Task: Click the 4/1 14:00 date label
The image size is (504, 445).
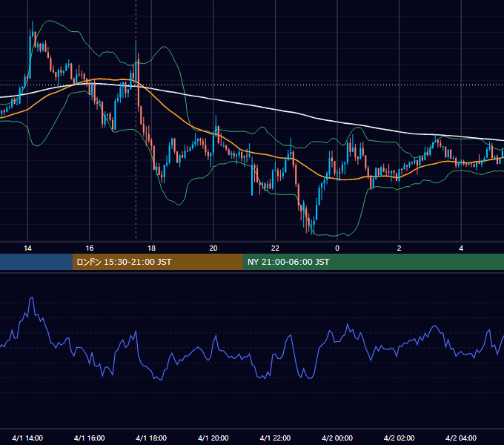Action: coord(27,438)
